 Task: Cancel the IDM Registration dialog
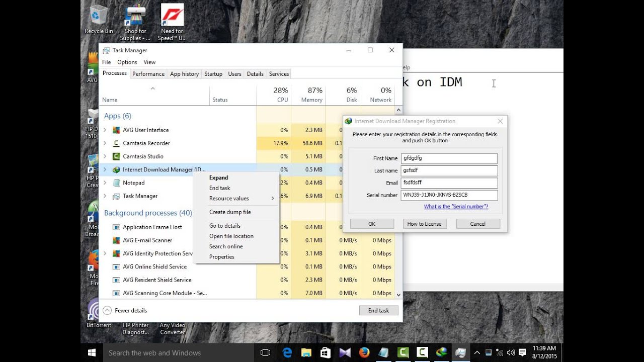coord(478,224)
